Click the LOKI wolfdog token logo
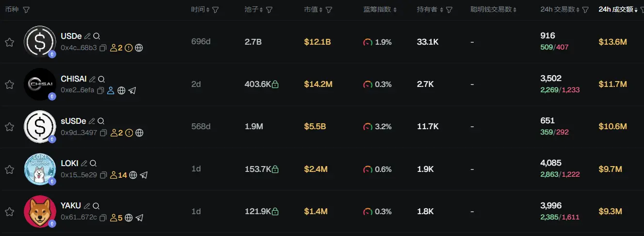The width and height of the screenshot is (644, 236). point(40,169)
